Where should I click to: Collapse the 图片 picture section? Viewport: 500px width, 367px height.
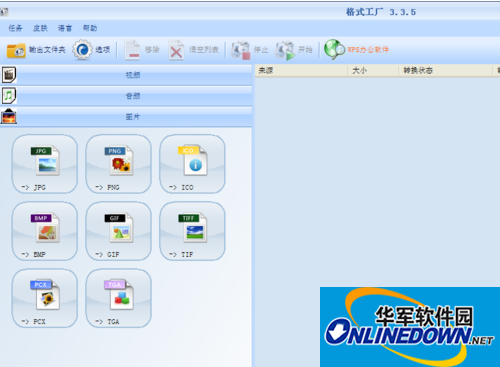click(126, 117)
